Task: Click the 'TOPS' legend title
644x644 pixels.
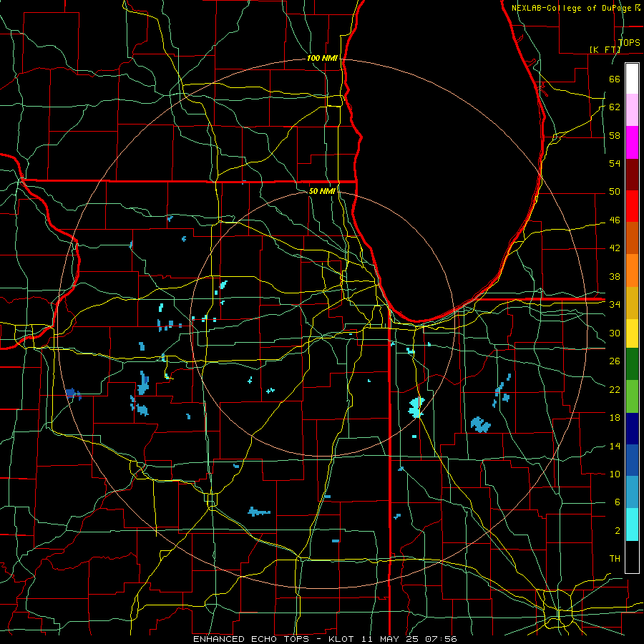Action: [629, 42]
